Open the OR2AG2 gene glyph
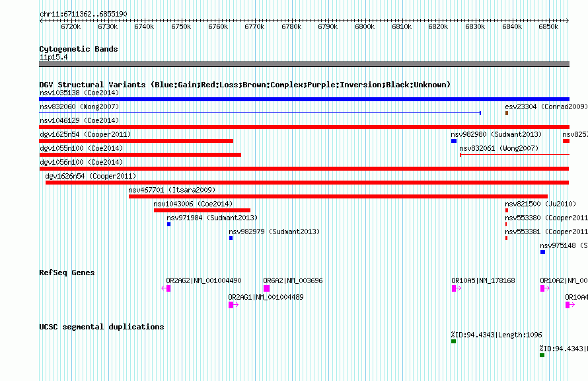Screen dimensions: 588x381 (x=166, y=288)
